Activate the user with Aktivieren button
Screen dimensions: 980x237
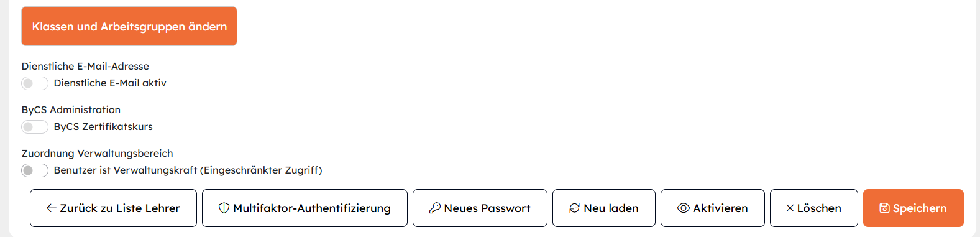coord(713,208)
